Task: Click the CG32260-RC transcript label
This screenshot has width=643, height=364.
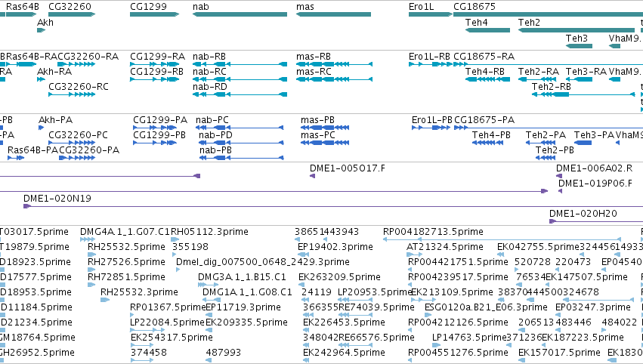Action: click(x=79, y=87)
